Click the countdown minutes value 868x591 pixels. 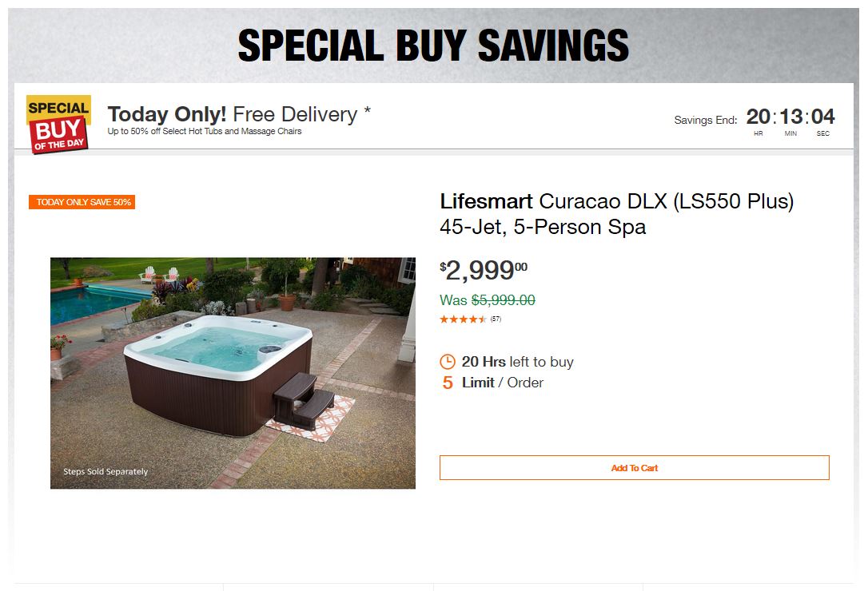790,117
